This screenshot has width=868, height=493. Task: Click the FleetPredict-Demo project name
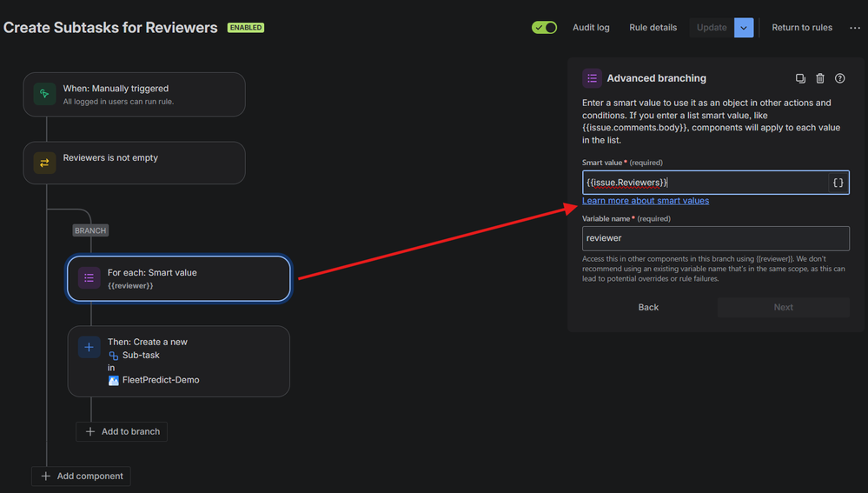(161, 380)
